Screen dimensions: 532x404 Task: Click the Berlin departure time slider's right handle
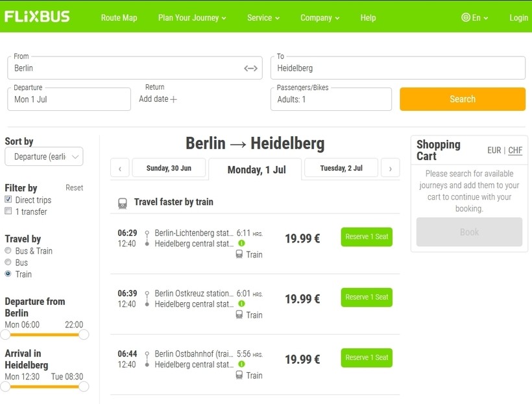[x=83, y=335]
